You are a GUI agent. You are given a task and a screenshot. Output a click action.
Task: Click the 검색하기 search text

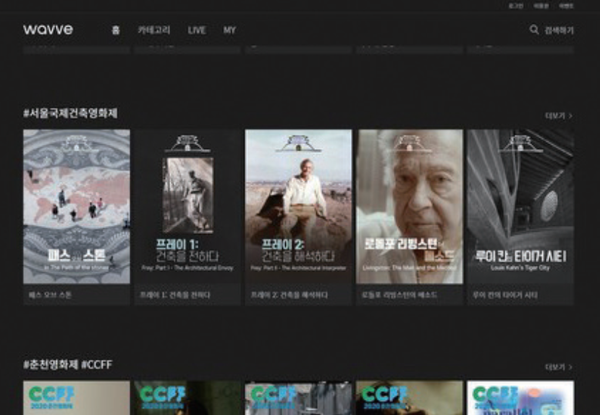pos(559,30)
